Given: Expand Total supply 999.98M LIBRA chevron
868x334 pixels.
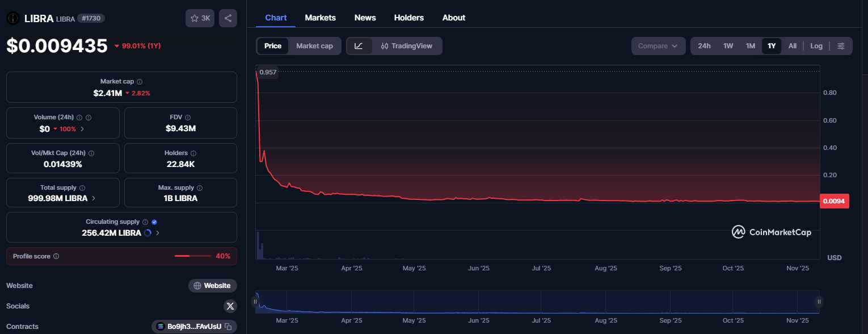Looking at the screenshot, I should 94,198.
